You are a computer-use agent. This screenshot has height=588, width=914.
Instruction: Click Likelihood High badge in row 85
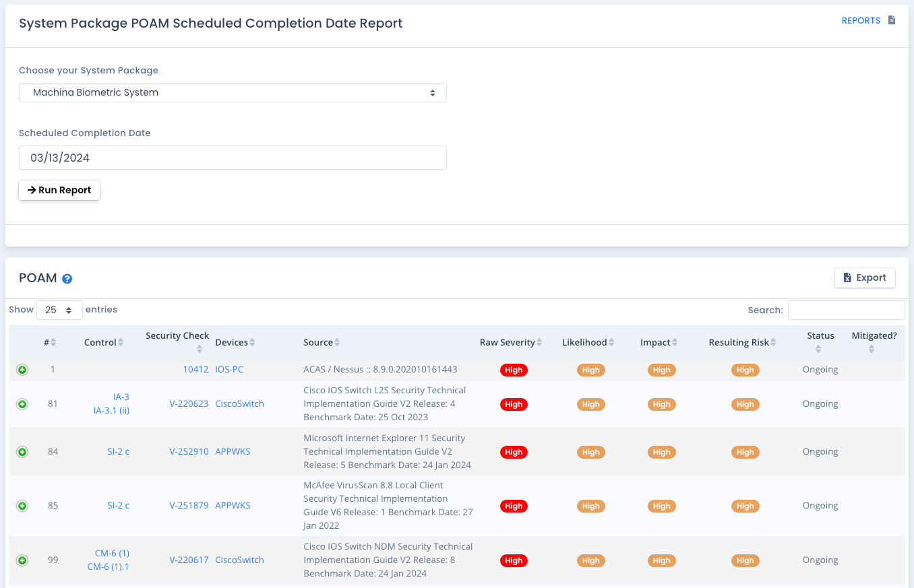(591, 506)
